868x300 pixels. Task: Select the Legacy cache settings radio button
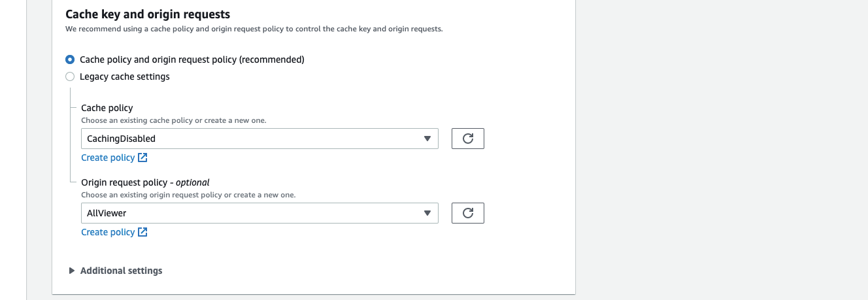70,76
